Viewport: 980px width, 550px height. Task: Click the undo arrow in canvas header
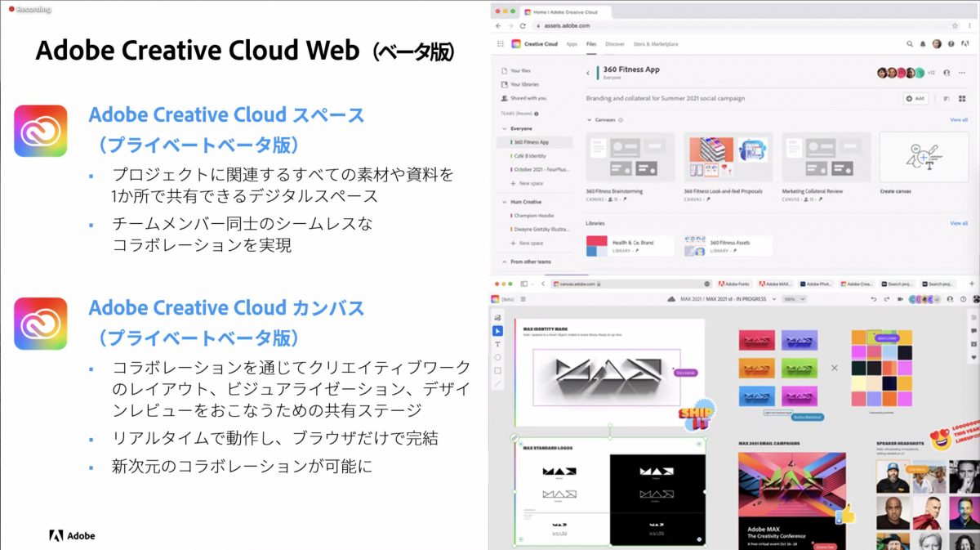coord(874,299)
